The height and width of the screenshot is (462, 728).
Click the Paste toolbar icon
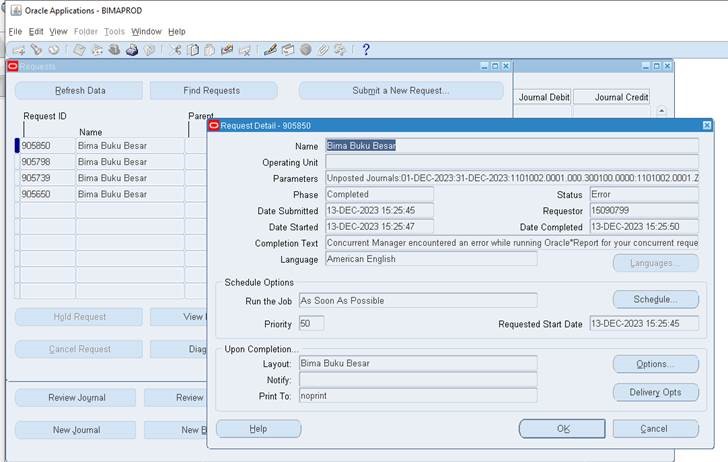pos(209,50)
